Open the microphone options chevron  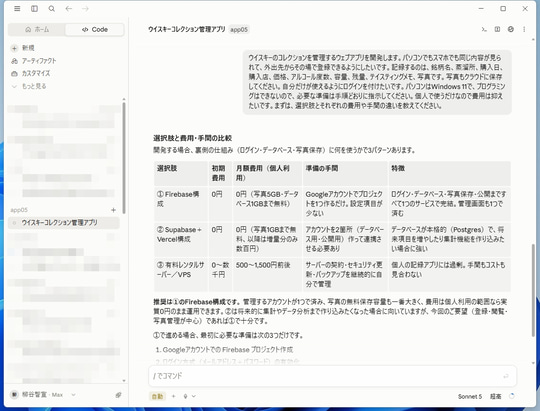tap(194, 396)
